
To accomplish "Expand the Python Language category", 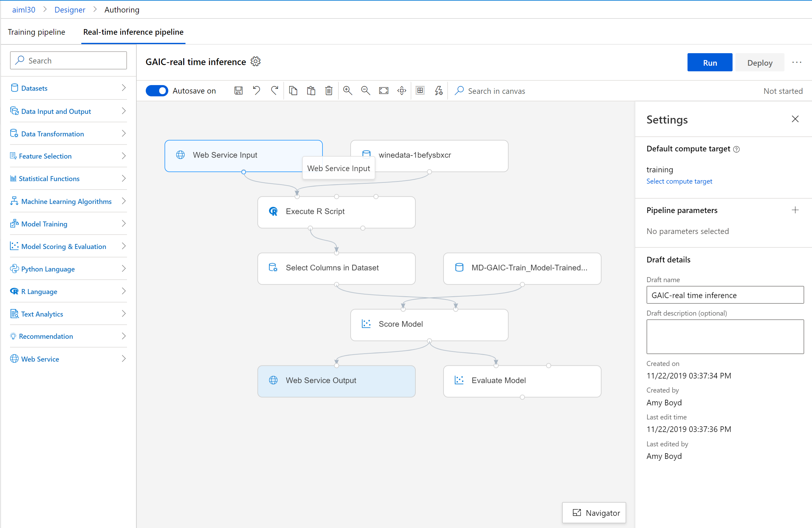I will (68, 269).
